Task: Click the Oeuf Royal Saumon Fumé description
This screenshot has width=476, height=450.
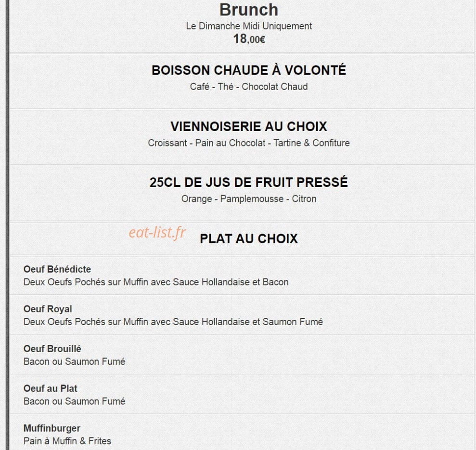Action: pos(173,322)
